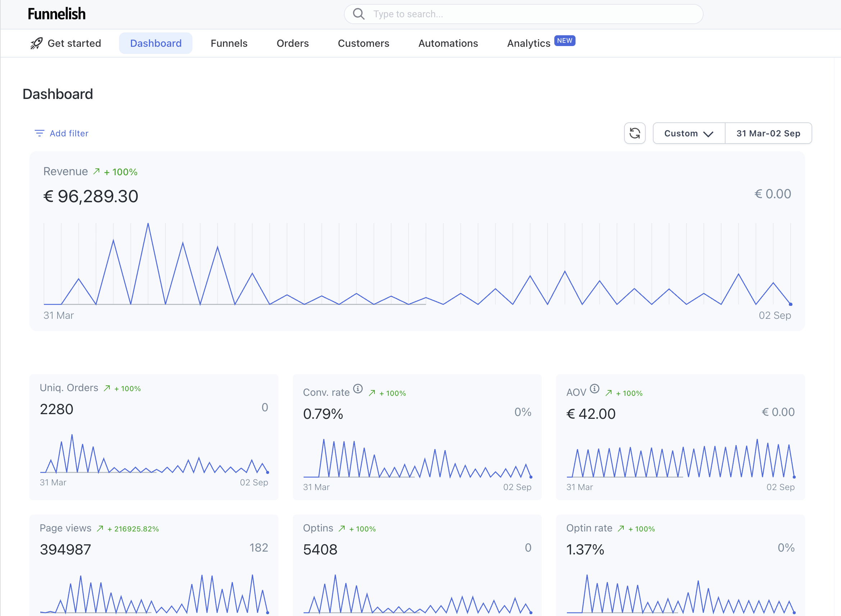The image size is (841, 616).
Task: Go to the Customers tab
Action: pos(363,43)
